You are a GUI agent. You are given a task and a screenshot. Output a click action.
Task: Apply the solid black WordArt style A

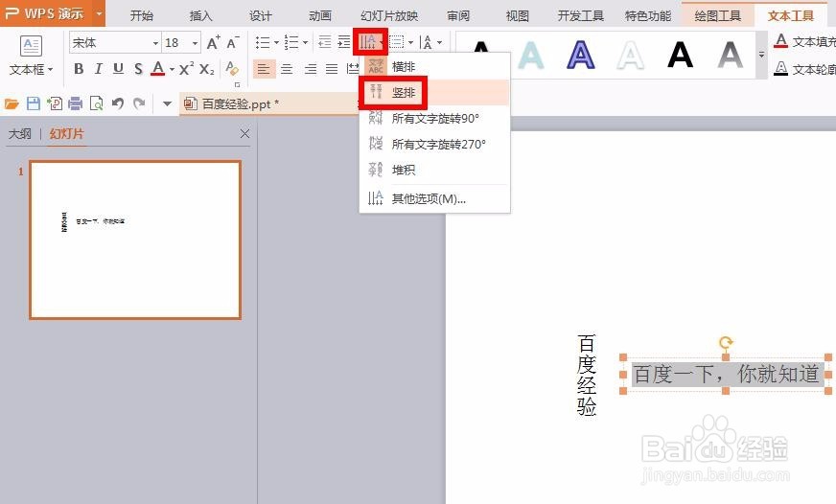pyautogui.click(x=681, y=55)
